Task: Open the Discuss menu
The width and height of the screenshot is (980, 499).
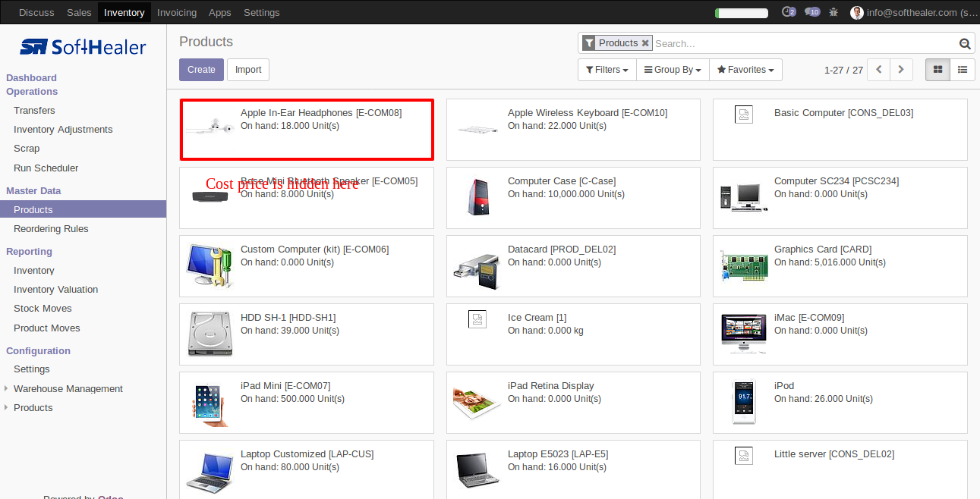Action: [36, 12]
